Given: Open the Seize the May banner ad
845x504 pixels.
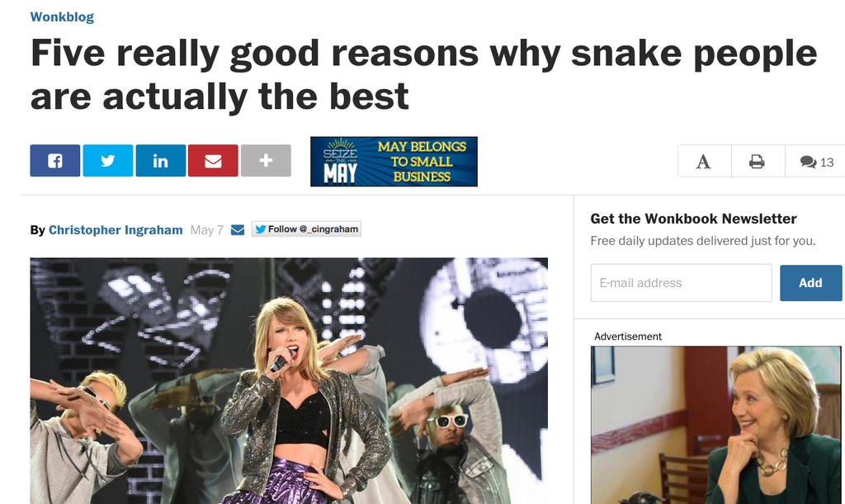Looking at the screenshot, I should click(394, 162).
